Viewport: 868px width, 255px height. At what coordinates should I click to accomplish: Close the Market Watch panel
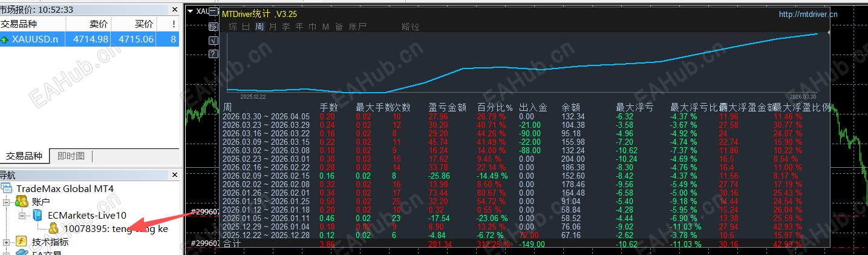[175, 10]
